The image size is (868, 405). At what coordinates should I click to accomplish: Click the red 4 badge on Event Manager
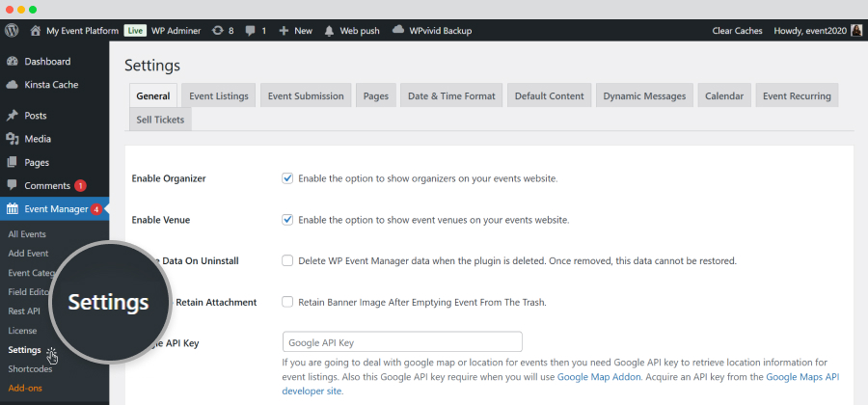coord(96,209)
